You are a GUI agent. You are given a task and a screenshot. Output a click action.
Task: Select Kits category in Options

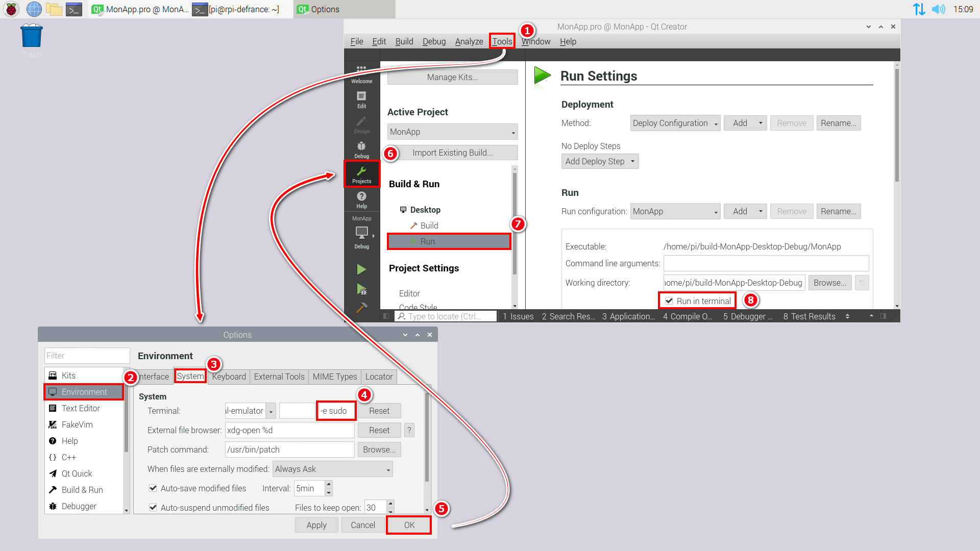click(x=84, y=375)
